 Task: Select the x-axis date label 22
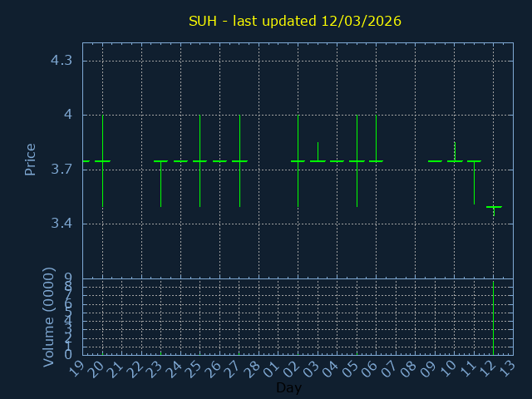coord(137,368)
